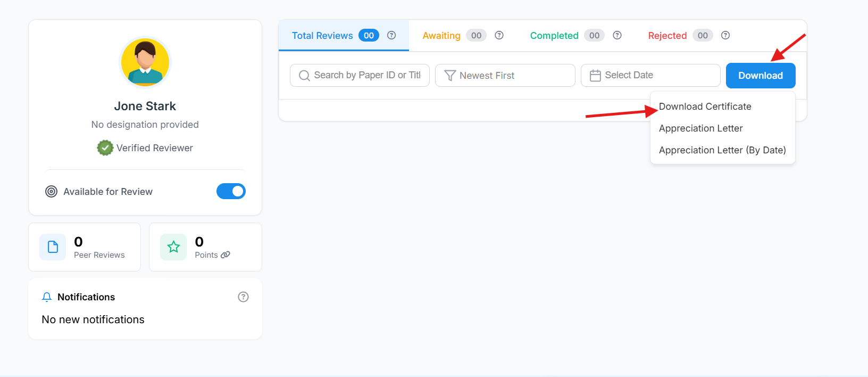Click the Completed 00 count badge
868x377 pixels.
click(x=594, y=36)
